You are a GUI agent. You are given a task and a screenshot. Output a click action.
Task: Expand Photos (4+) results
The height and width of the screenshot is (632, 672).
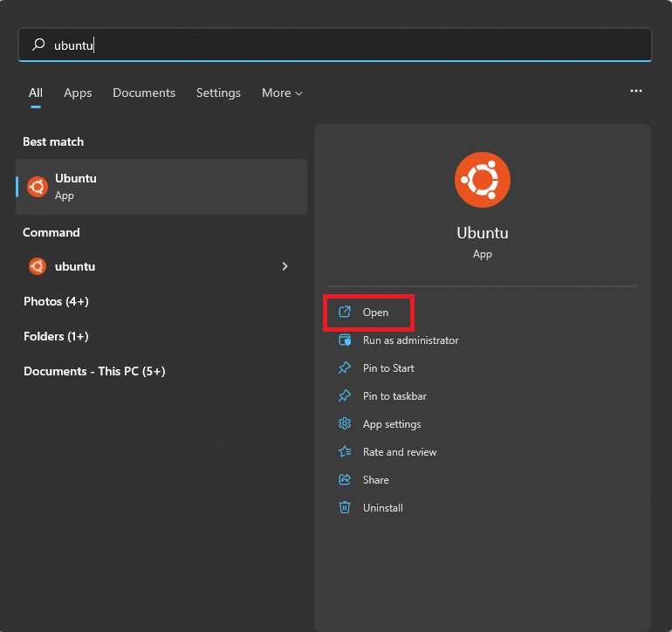pos(56,301)
